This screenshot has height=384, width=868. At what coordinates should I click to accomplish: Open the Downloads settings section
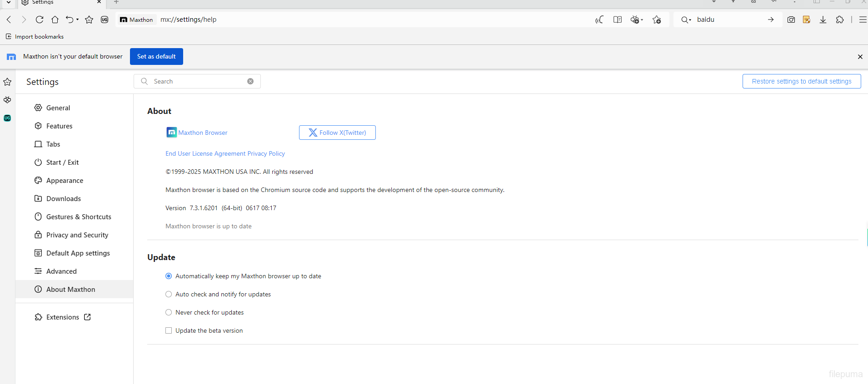(x=75, y=198)
